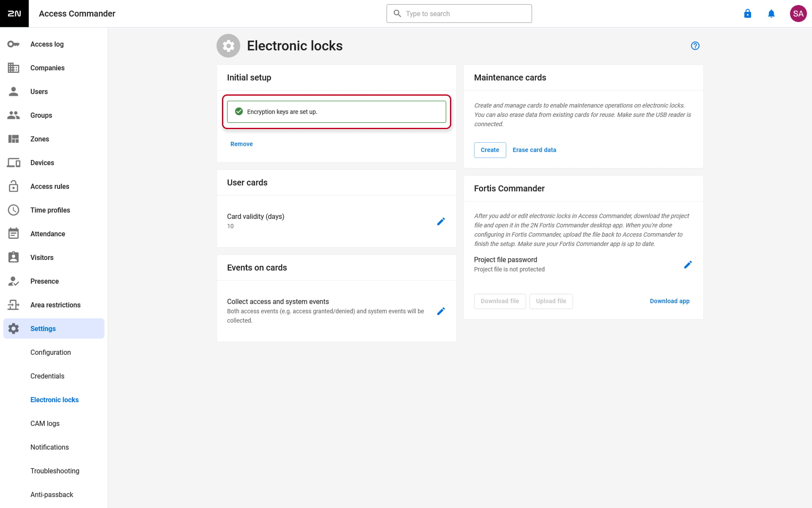Click the Groups people icon
Screen dimensions: 812x508
[x=14, y=115]
